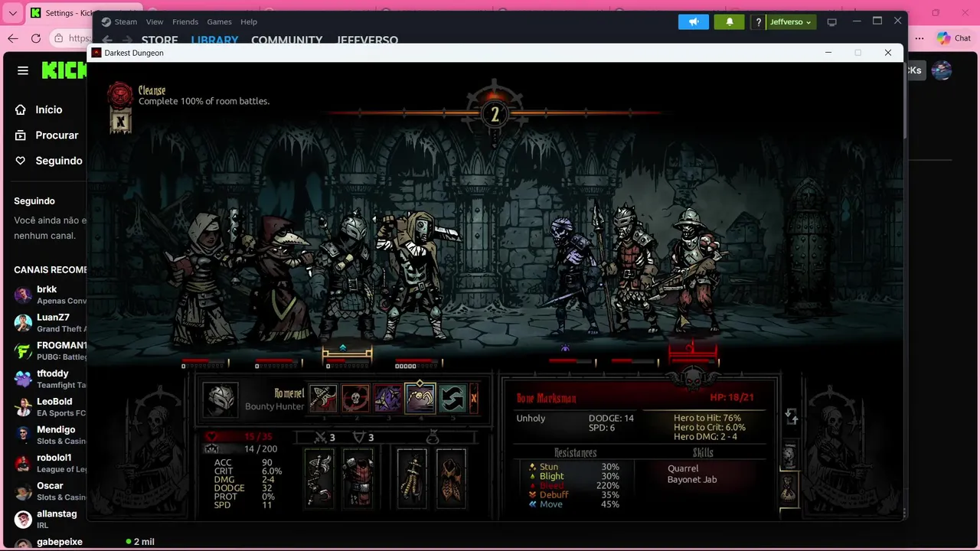Screen dimensions: 980x551
Task: Select the caltrops skill icon
Action: pyautogui.click(x=387, y=399)
